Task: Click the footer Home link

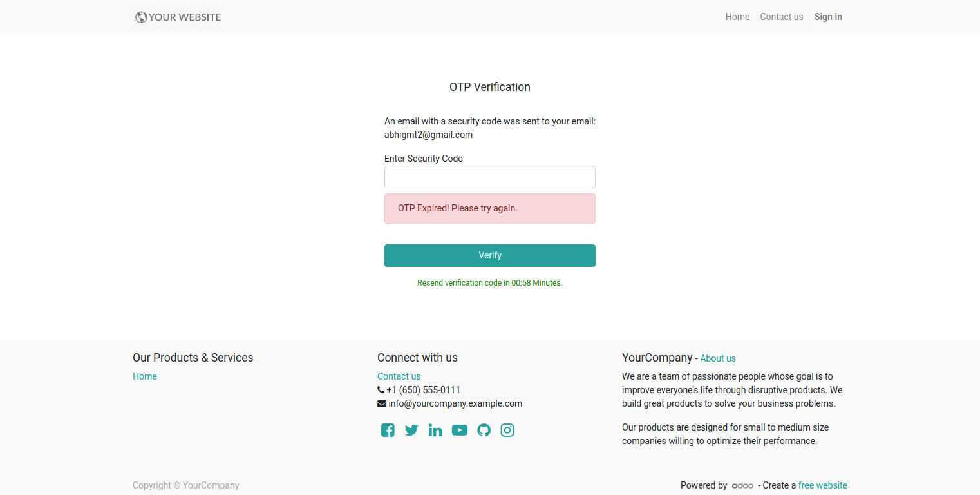Action: (x=145, y=376)
